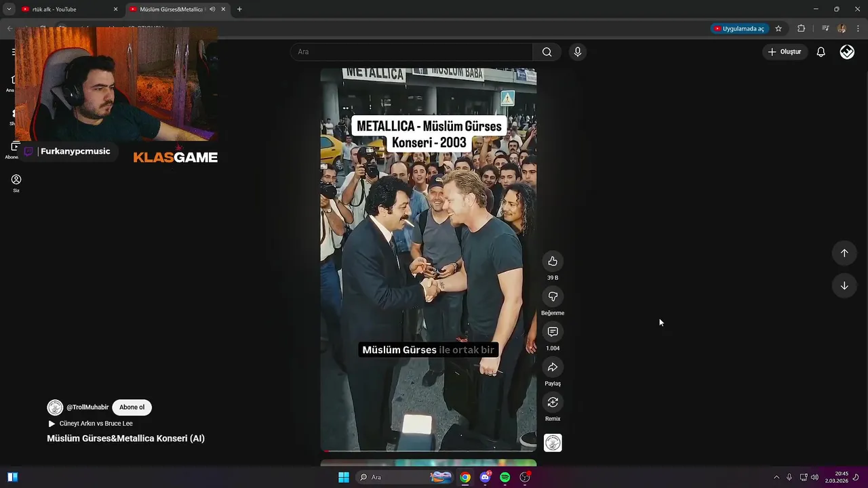Viewport: 868px width, 488px height.
Task: Pause the playing short video
Action: 429,260
